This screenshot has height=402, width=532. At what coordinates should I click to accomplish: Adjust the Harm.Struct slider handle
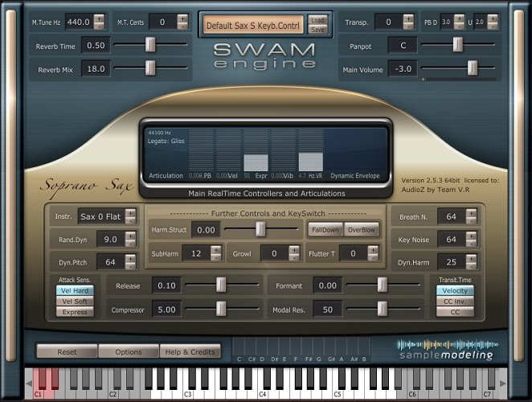click(260, 229)
